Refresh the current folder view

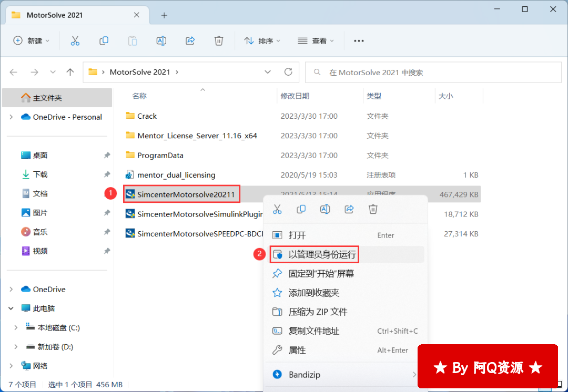coord(288,72)
